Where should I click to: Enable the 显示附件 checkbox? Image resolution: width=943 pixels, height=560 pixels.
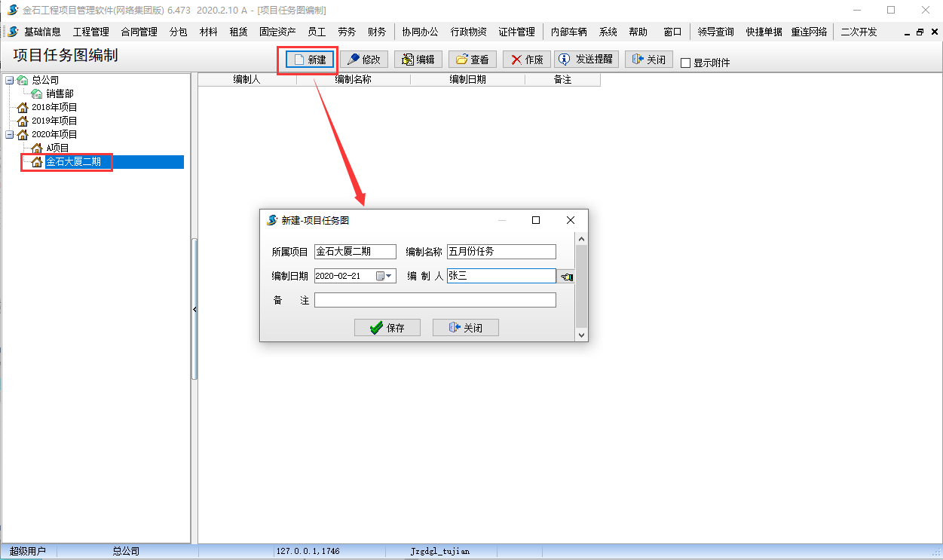tap(685, 63)
